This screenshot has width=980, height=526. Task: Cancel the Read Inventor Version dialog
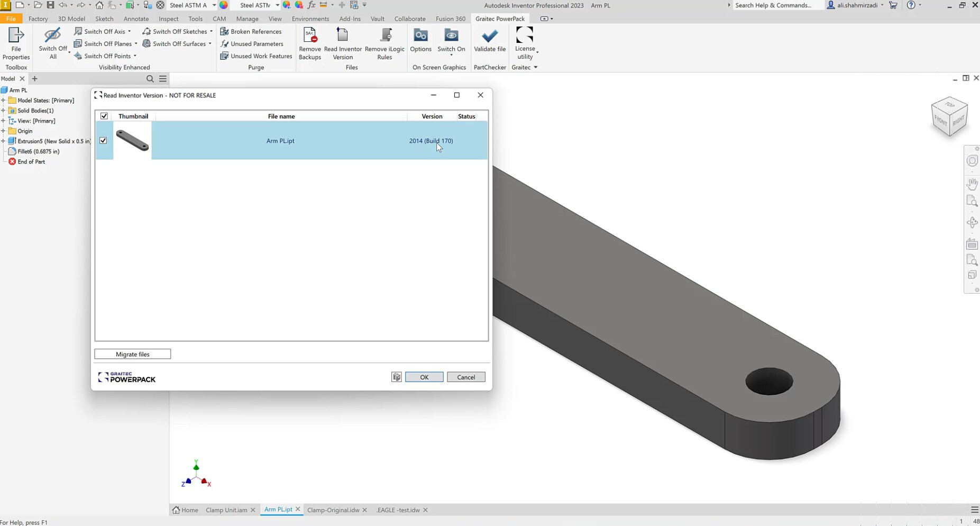[466, 377]
